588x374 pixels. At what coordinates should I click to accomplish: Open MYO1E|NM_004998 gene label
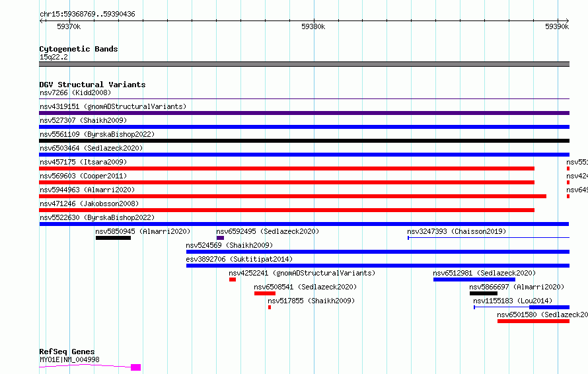coord(70,359)
